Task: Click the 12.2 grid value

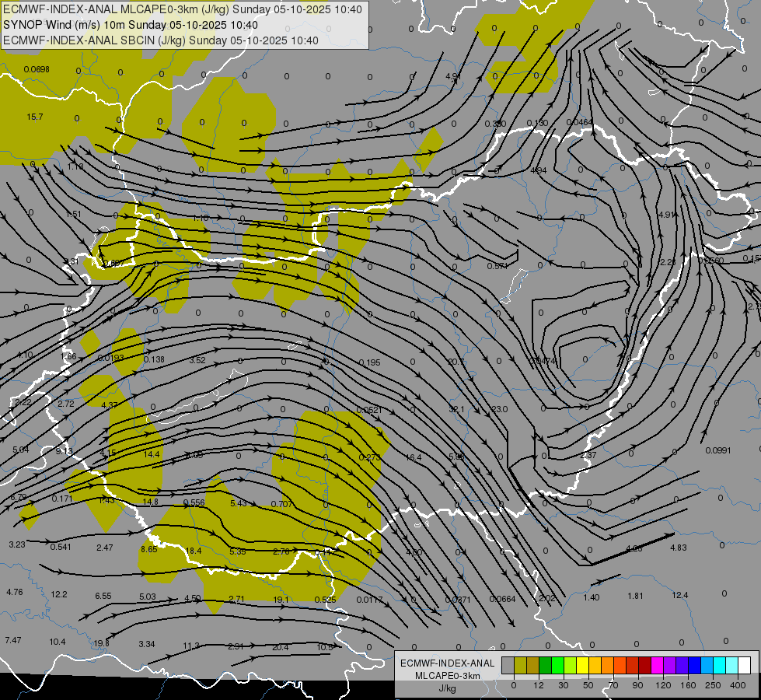Action: [x=59, y=594]
